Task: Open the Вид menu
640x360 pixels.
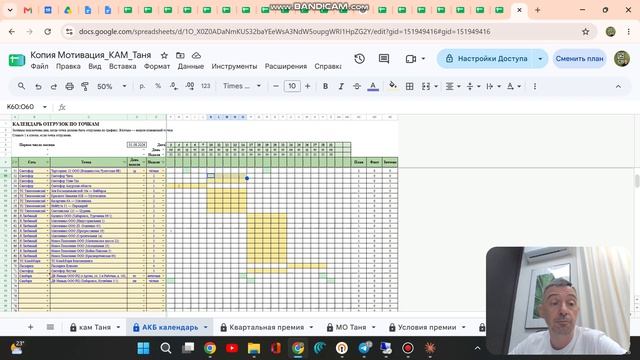Action: [95, 66]
